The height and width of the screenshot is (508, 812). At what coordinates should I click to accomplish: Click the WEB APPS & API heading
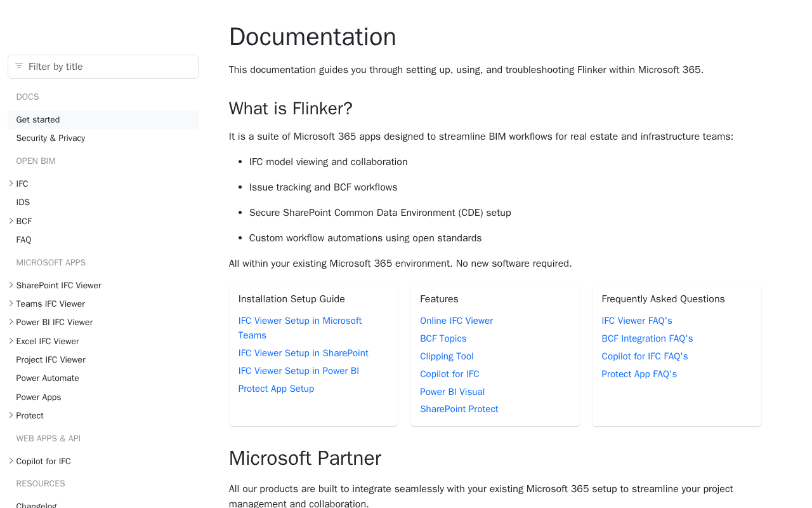(48, 439)
